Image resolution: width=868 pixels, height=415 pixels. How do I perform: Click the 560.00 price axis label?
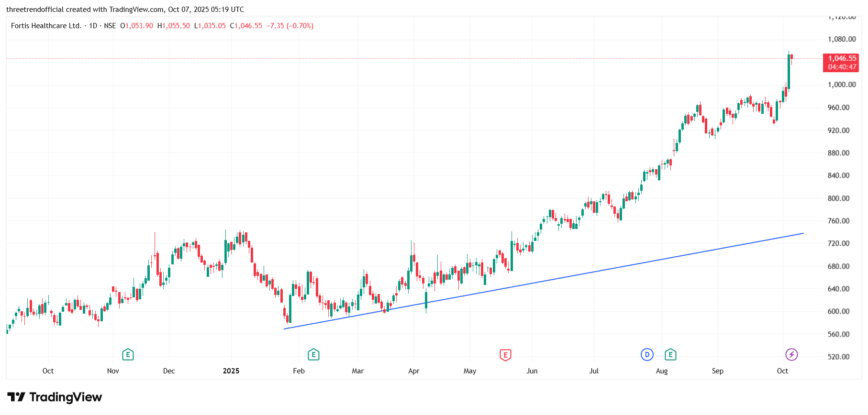[x=839, y=334]
